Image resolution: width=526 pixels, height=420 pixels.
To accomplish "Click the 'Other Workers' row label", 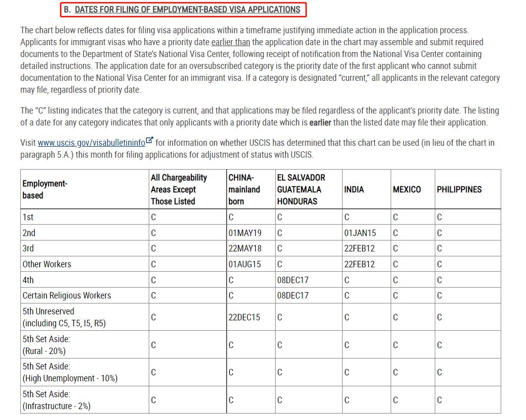I will click(x=47, y=264).
